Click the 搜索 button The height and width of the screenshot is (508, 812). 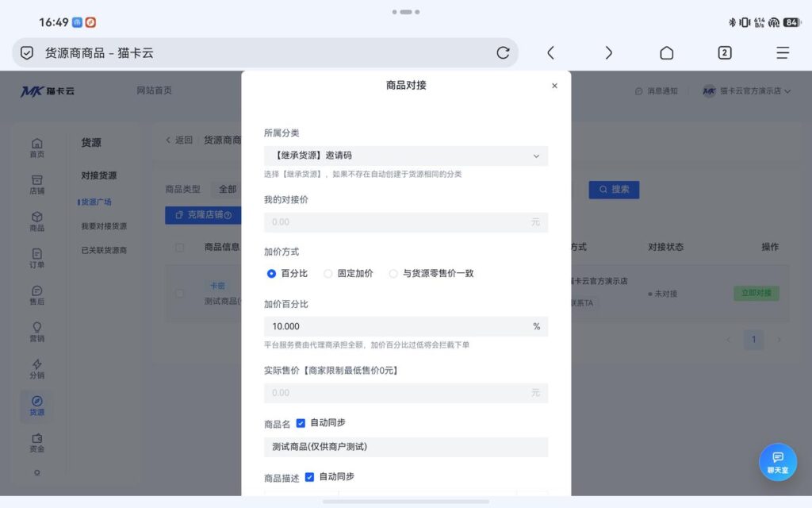(x=614, y=189)
